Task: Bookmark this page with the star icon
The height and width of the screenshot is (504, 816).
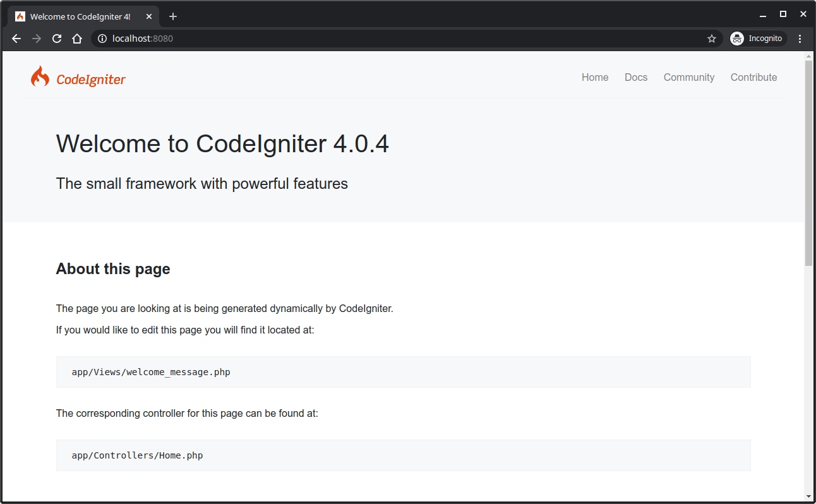Action: (712, 39)
